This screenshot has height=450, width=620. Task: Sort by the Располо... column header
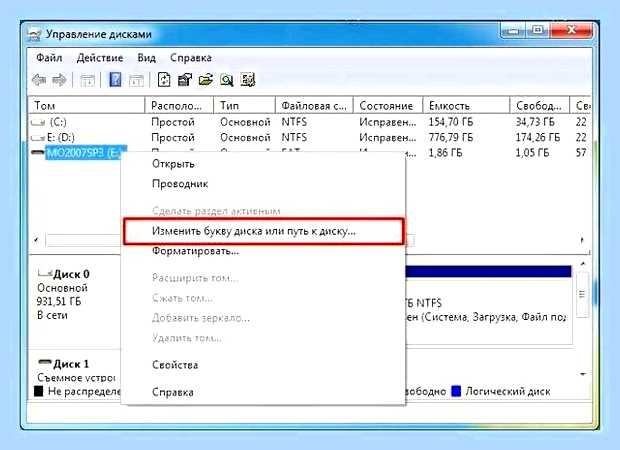pyautogui.click(x=179, y=106)
